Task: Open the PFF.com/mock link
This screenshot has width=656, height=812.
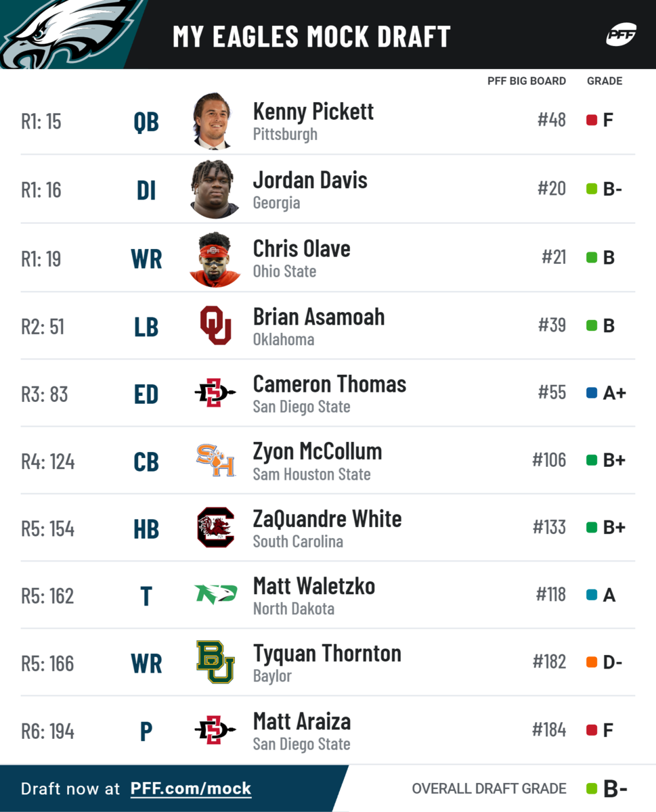Action: click(190, 788)
